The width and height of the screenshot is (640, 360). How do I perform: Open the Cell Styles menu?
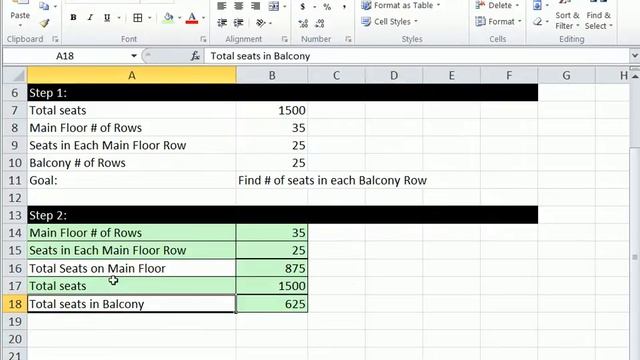[x=390, y=21]
